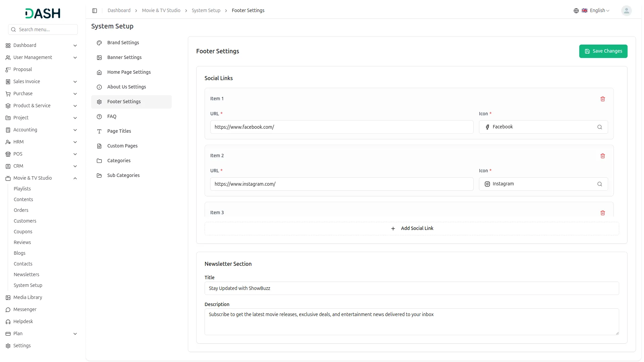Click the trash icon for Item 2
This screenshot has width=644, height=362.
602,156
